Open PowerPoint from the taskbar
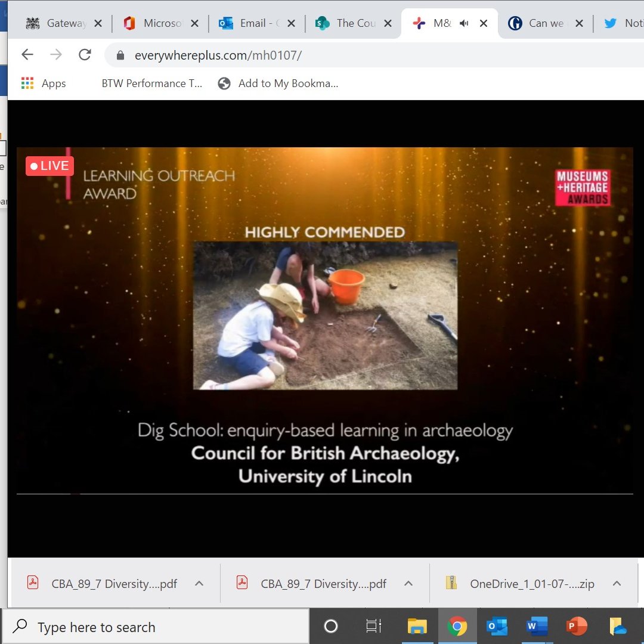This screenshot has width=644, height=644. pyautogui.click(x=576, y=627)
